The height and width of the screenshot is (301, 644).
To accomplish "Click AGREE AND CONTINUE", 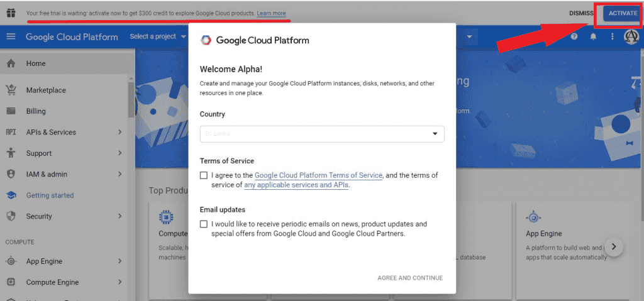I will [x=410, y=278].
